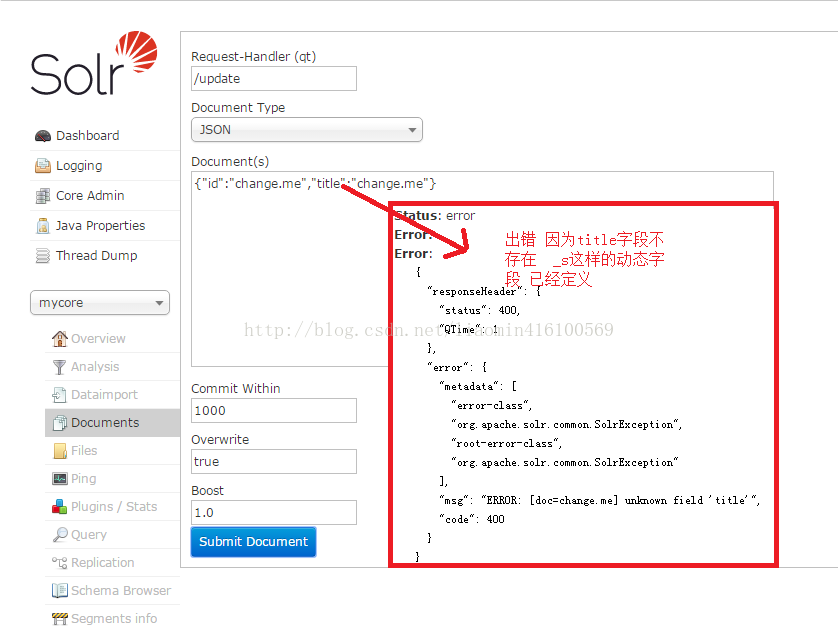Click the Documents pages icon
Screen dimensions: 838x639
pyautogui.click(x=59, y=423)
